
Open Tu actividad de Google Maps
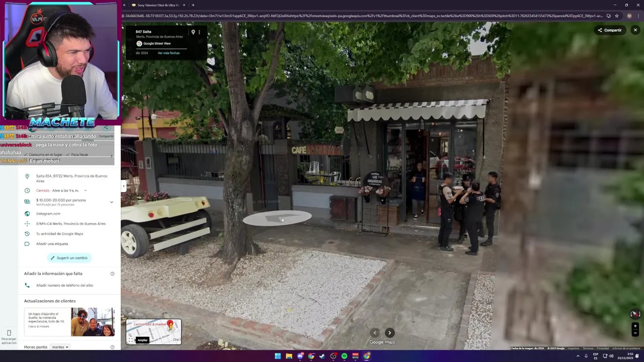pos(60,234)
